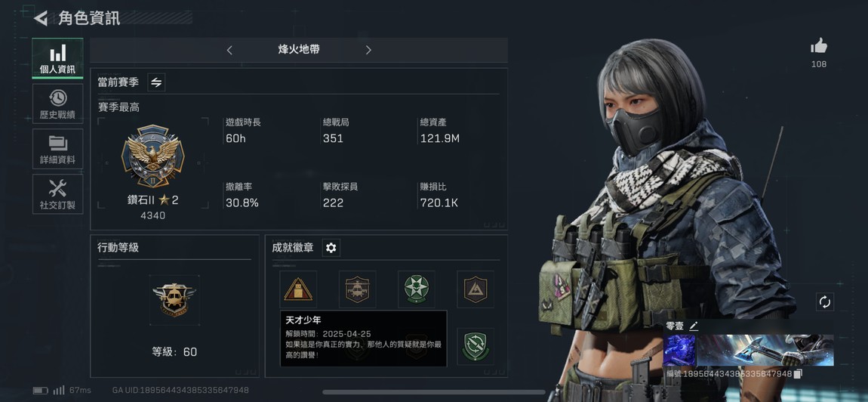Click the 鑽石II rank emblem
868x402 pixels.
click(x=152, y=156)
